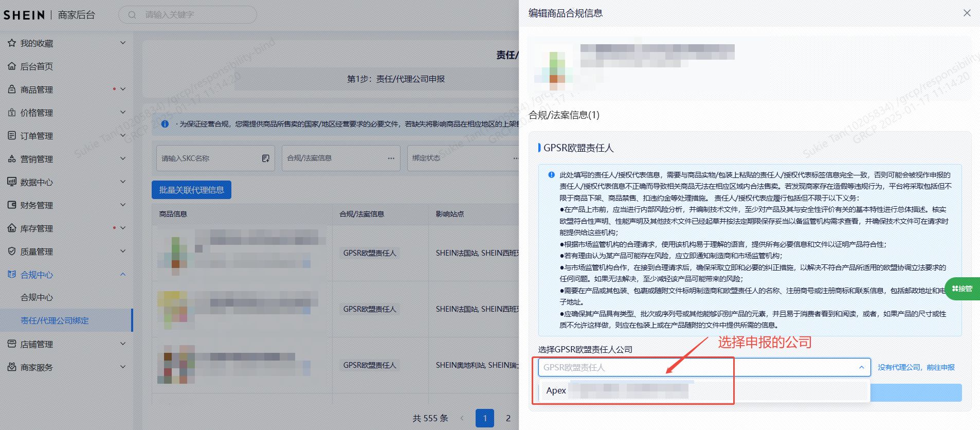Click the home icon beside 后台首页
This screenshot has height=430, width=980.
click(12, 66)
